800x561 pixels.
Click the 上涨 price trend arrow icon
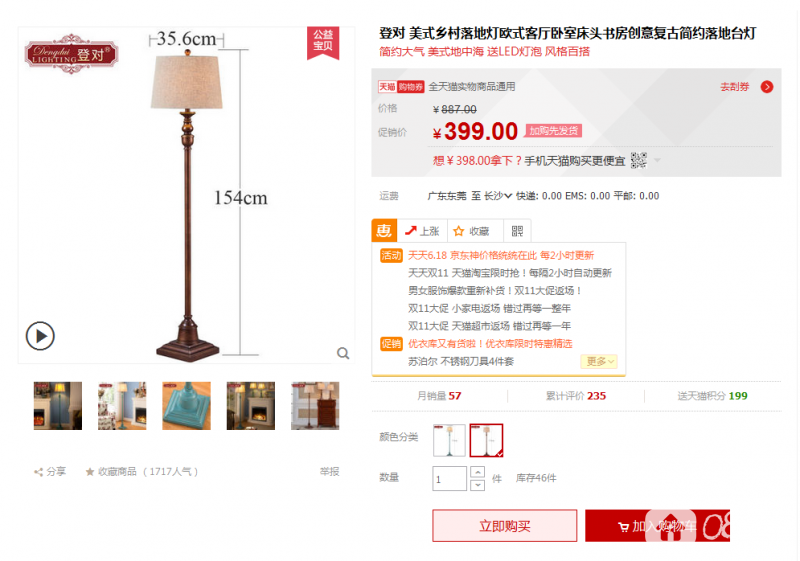(411, 231)
